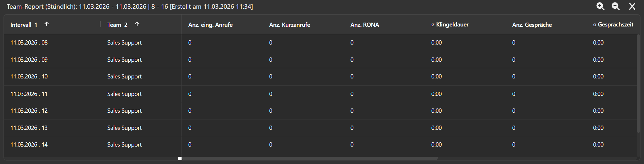Screen dimensions: 644x164
Task: Zoom out of the team report
Action: click(616, 6)
